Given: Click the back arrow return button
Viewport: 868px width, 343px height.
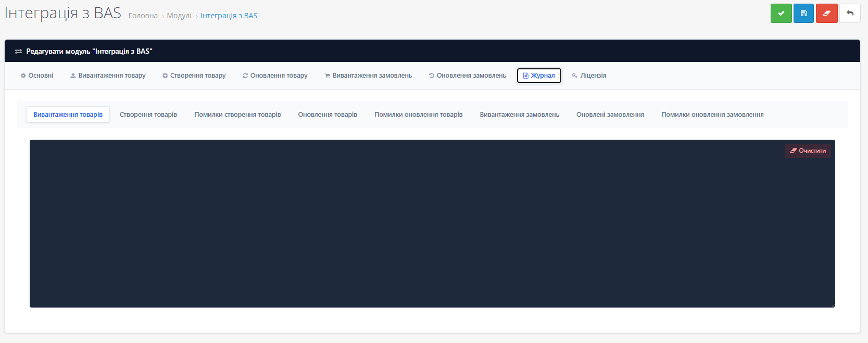Looking at the screenshot, I should pyautogui.click(x=850, y=13).
